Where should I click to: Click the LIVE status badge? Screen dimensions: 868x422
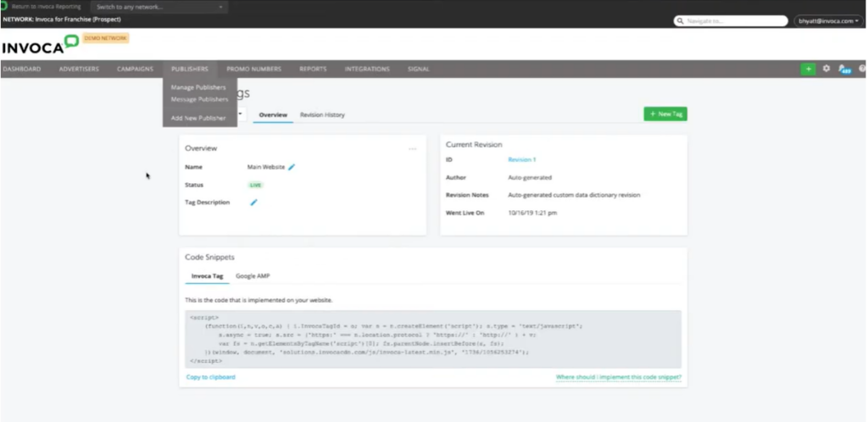point(255,186)
